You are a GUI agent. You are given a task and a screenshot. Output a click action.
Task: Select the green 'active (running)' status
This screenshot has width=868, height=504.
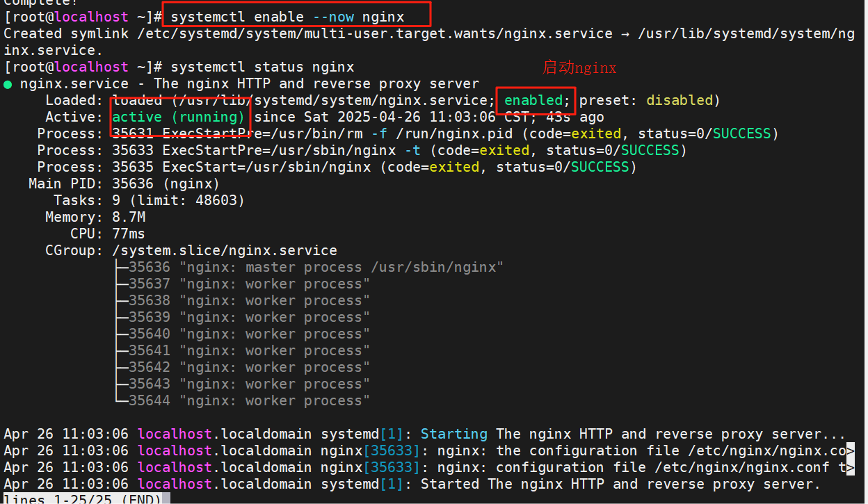coord(179,117)
